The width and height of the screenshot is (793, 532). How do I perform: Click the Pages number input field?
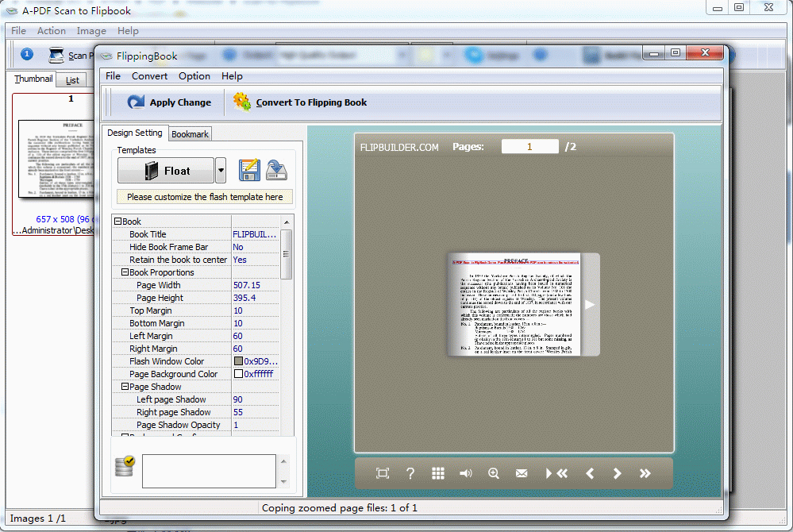click(529, 147)
